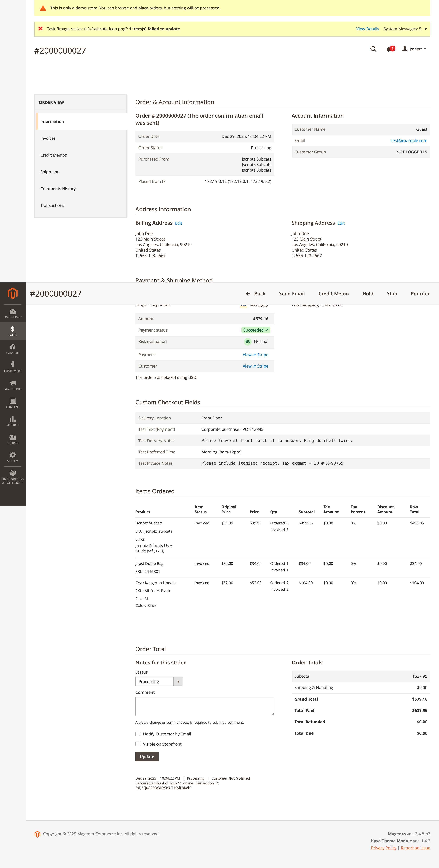Open the Magento Dashboard from the sidebar

(x=12, y=313)
